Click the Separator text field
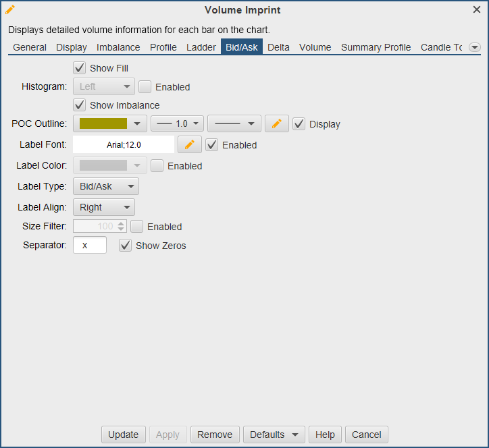The image size is (489, 448). point(90,246)
